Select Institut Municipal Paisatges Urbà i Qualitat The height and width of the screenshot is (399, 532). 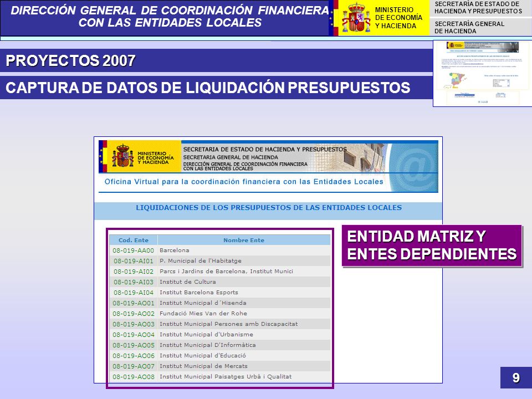pos(226,376)
